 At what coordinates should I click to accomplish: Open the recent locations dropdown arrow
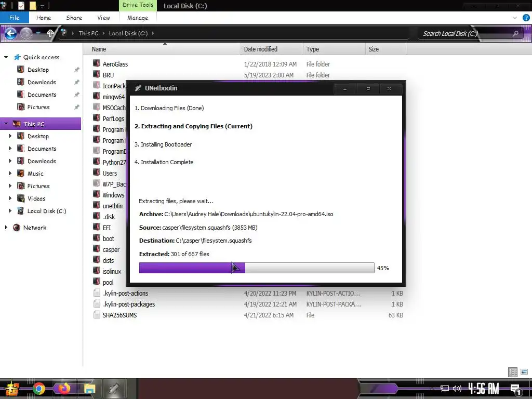coord(38,33)
